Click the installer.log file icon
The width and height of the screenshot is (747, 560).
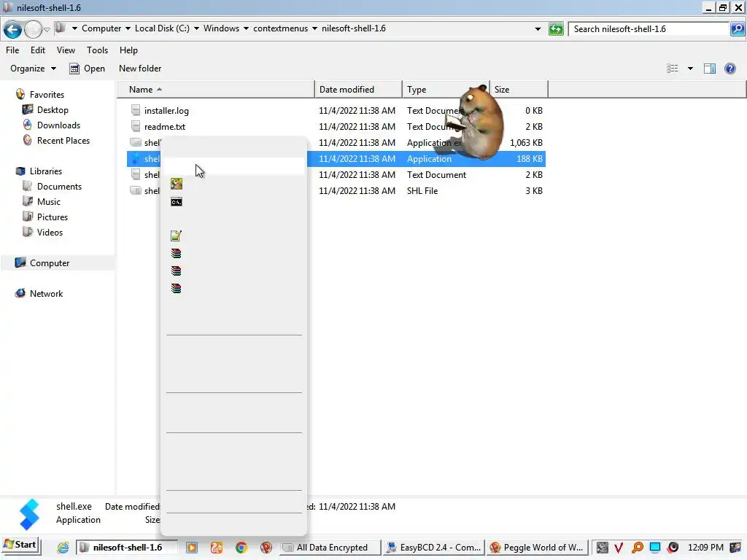[136, 111]
